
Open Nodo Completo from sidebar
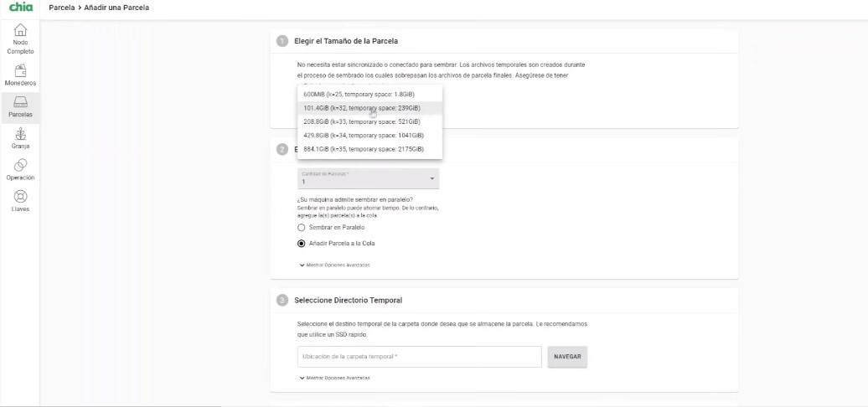tap(20, 39)
